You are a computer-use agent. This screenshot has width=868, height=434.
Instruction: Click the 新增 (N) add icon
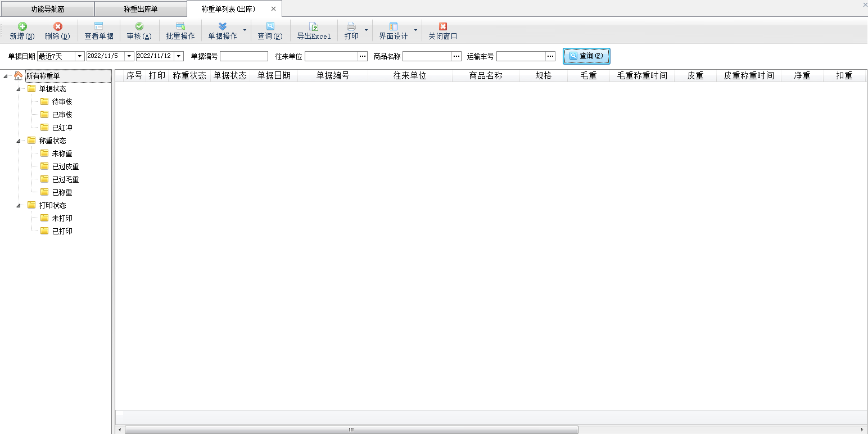(x=22, y=27)
